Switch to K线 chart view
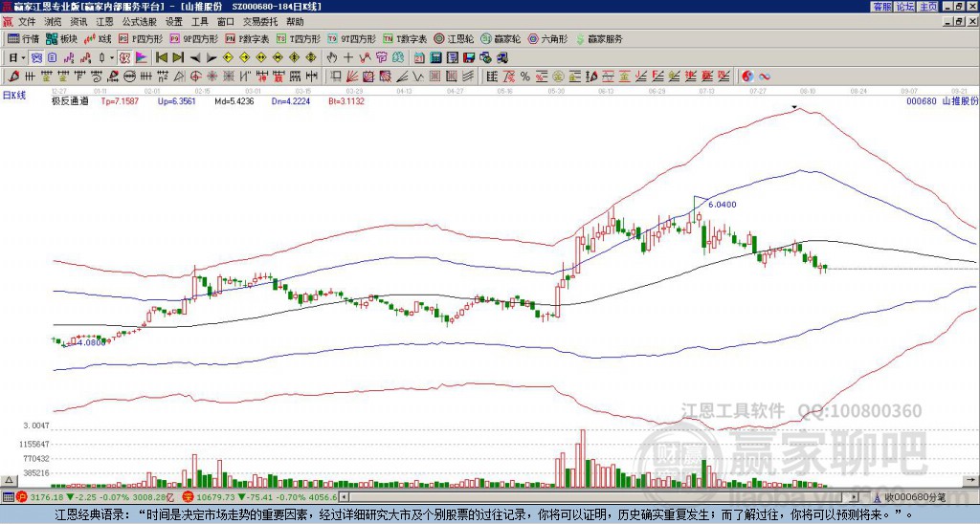 [98, 38]
